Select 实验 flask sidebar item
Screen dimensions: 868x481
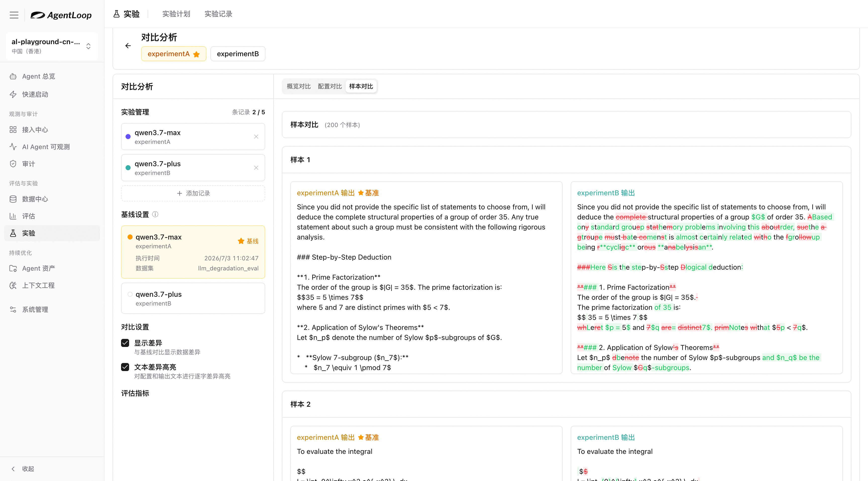(52, 233)
